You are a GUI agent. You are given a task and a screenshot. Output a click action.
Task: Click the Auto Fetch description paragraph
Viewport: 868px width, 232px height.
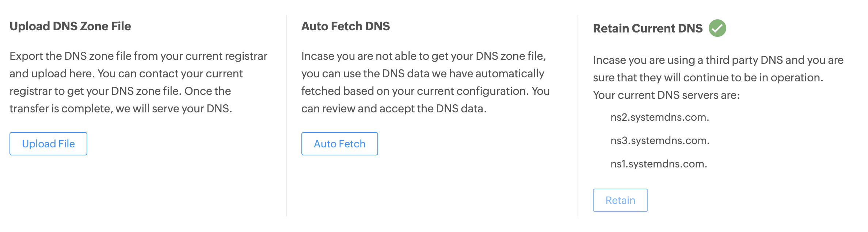pyautogui.click(x=426, y=82)
